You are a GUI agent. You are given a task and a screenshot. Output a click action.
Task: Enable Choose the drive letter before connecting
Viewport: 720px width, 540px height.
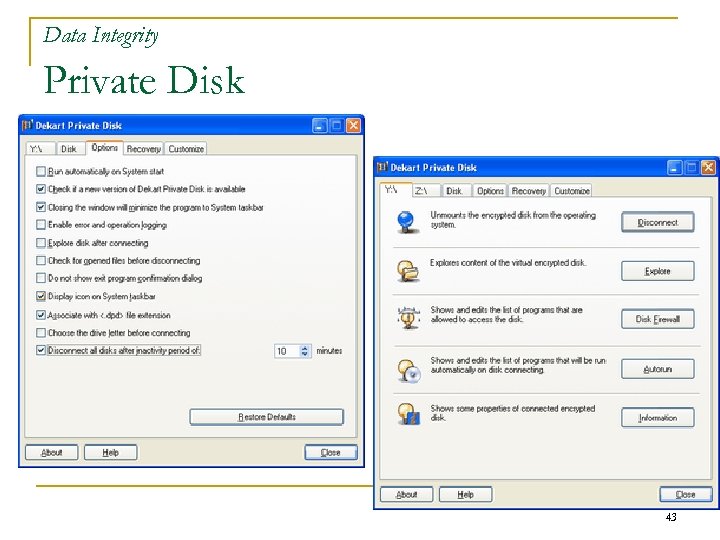pyautogui.click(x=41, y=332)
